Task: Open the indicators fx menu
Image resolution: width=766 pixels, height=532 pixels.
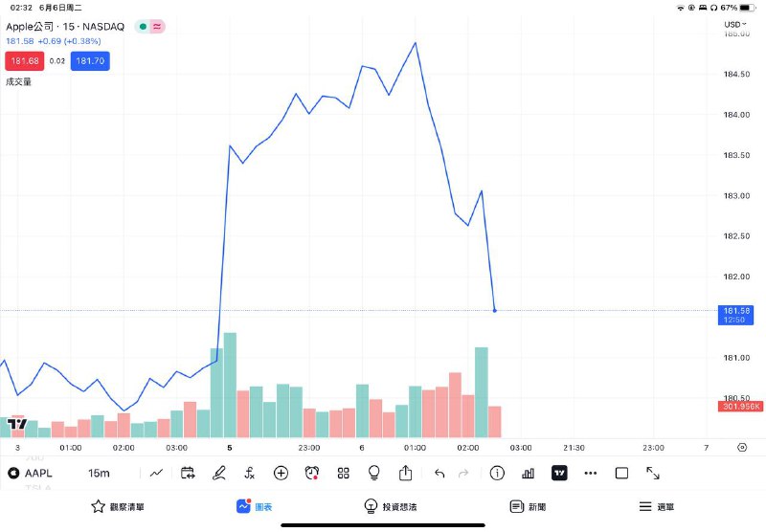Action: pyautogui.click(x=249, y=473)
